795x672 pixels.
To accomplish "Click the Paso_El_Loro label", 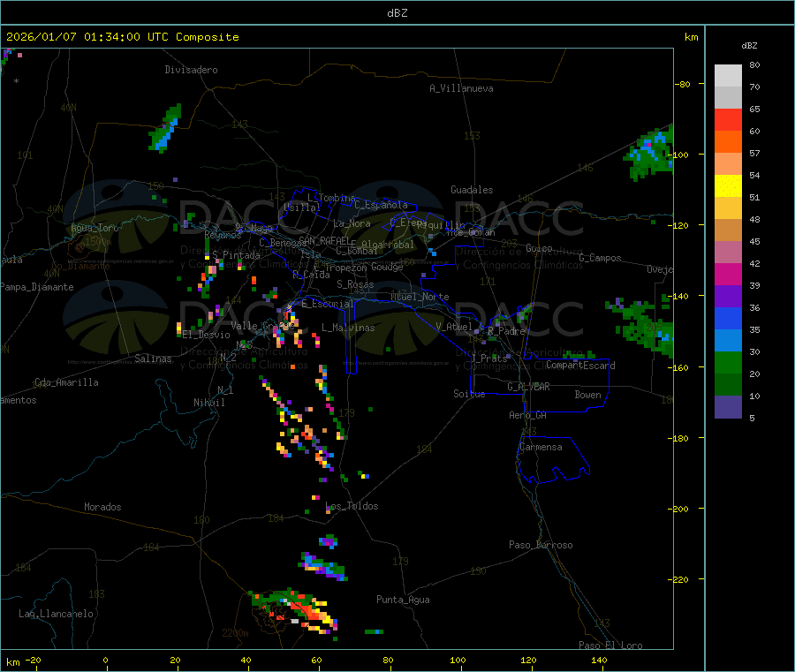I will (610, 646).
